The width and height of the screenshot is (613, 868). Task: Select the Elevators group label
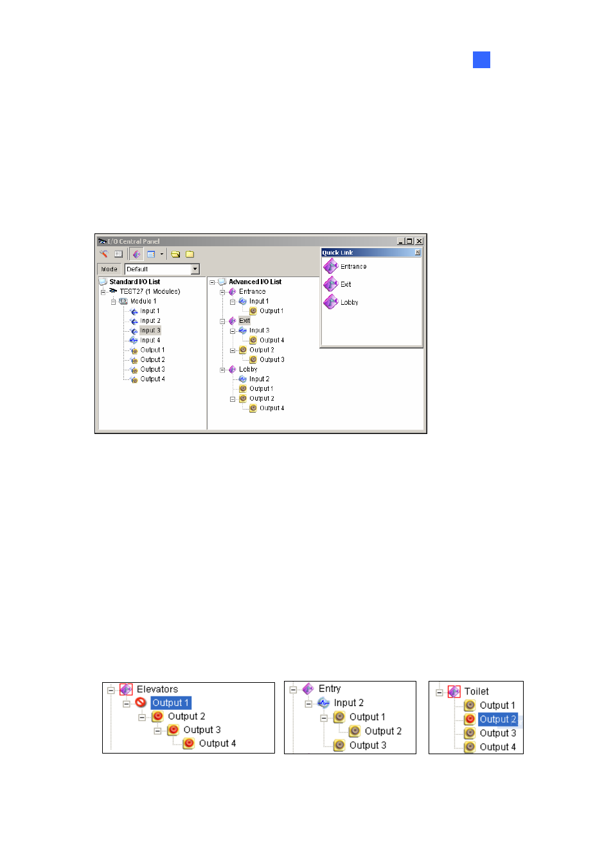click(x=157, y=689)
